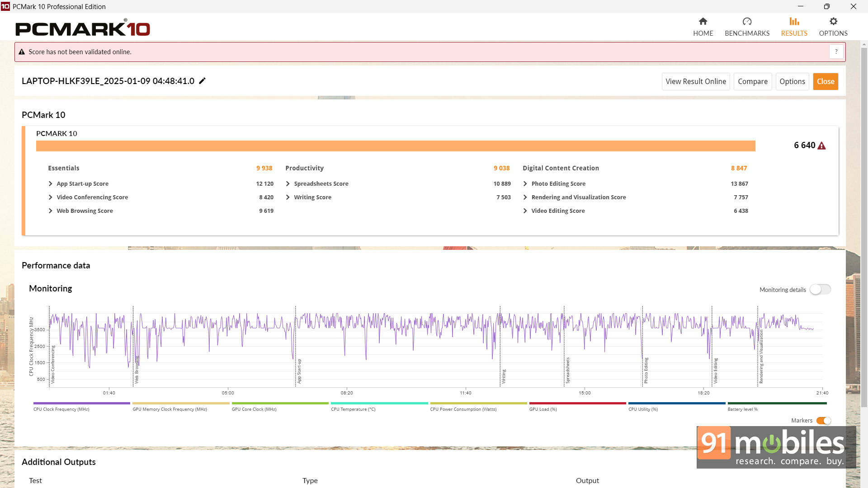Click the Compare button
Image resolution: width=868 pixels, height=488 pixels.
tap(752, 81)
